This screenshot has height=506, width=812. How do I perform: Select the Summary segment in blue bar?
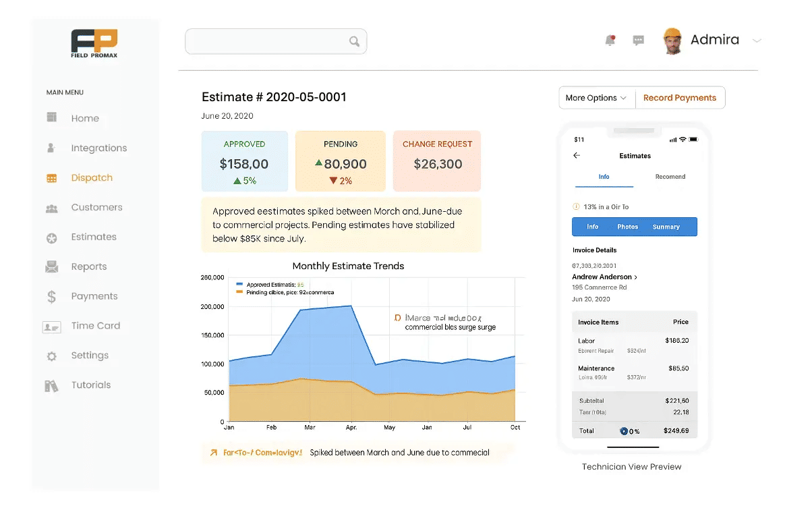[666, 227]
